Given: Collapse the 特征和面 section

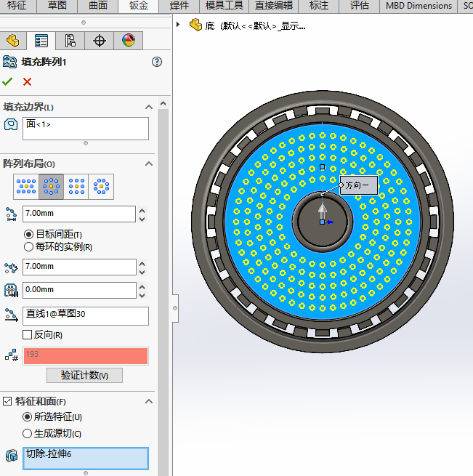Looking at the screenshot, I should click(149, 401).
